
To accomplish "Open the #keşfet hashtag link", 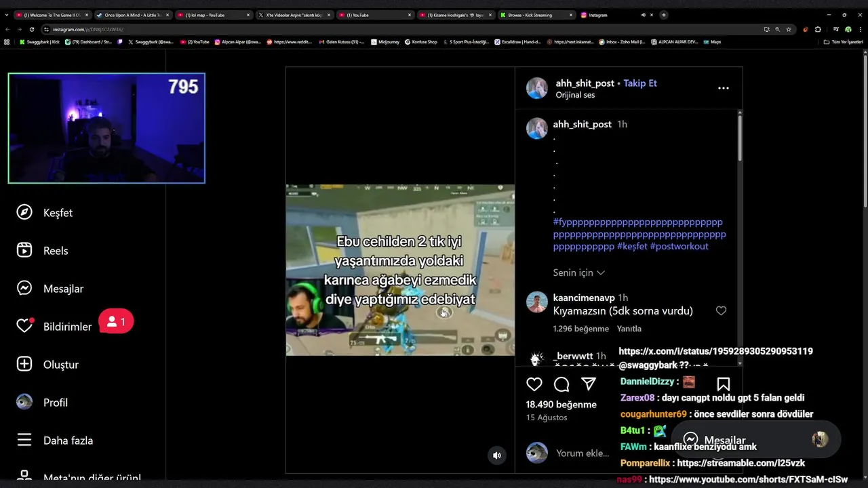I will (x=632, y=246).
